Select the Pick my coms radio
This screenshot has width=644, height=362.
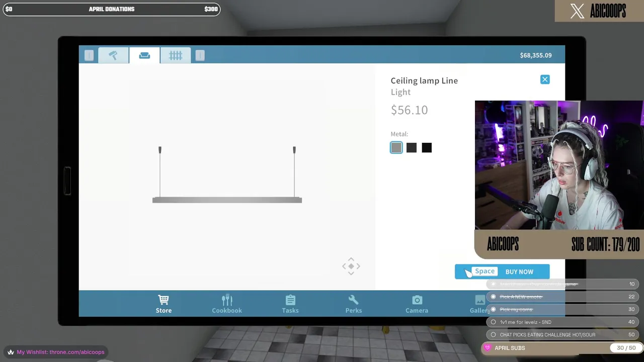pyautogui.click(x=493, y=309)
